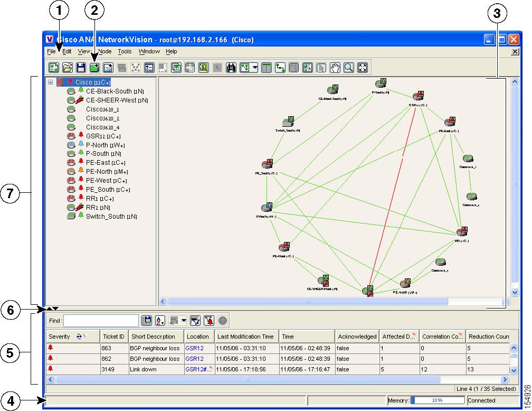This screenshot has width=532, height=411.
Task: Select PE-North in the tree
Action: tap(107, 172)
